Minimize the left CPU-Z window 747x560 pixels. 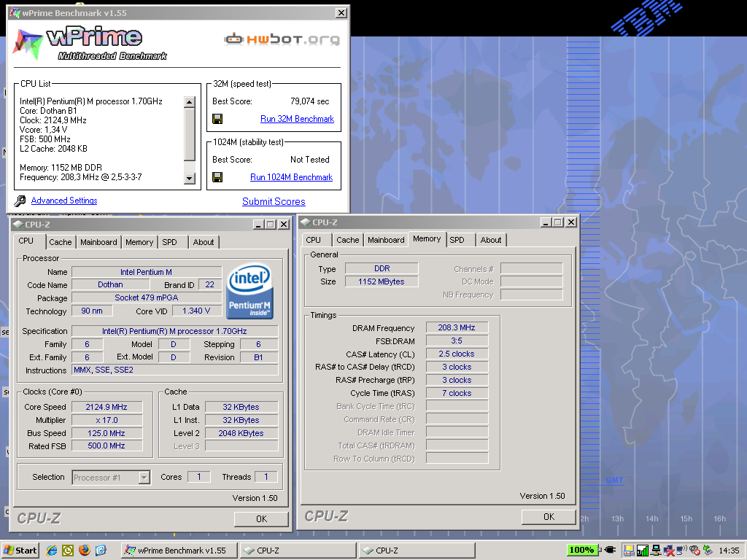point(258,225)
